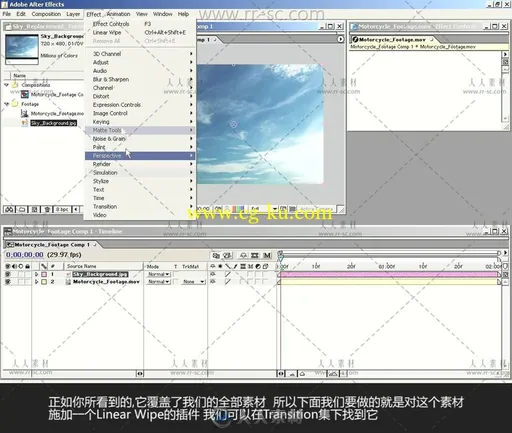Click the pink Sky_Background layer duration bar

389,274
